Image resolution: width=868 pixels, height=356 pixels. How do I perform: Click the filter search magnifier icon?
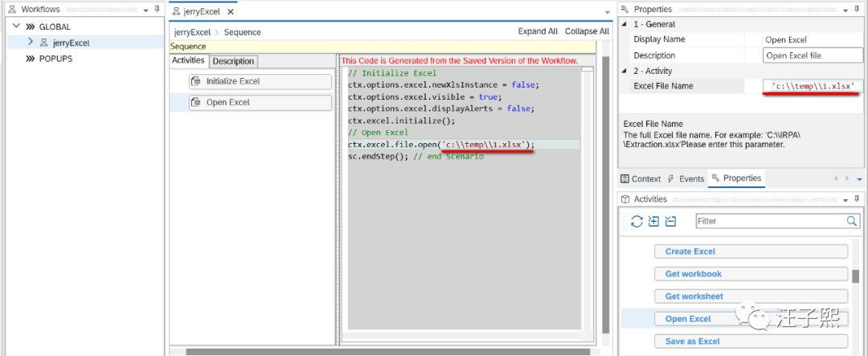(x=852, y=221)
